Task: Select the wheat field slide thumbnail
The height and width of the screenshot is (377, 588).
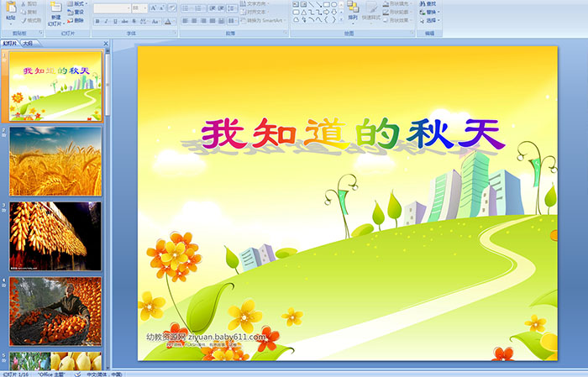Action: click(x=55, y=160)
